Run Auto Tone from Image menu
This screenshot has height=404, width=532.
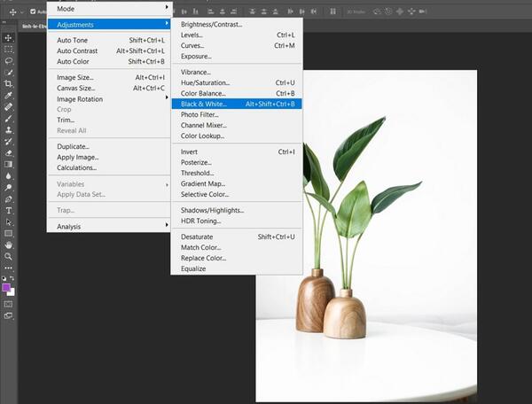[110, 40]
